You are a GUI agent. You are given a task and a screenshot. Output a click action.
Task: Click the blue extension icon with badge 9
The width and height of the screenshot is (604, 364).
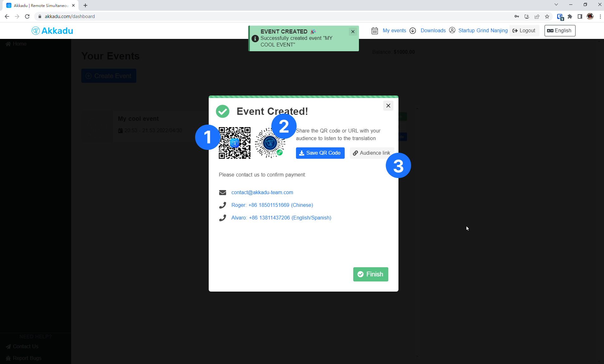pos(560,17)
